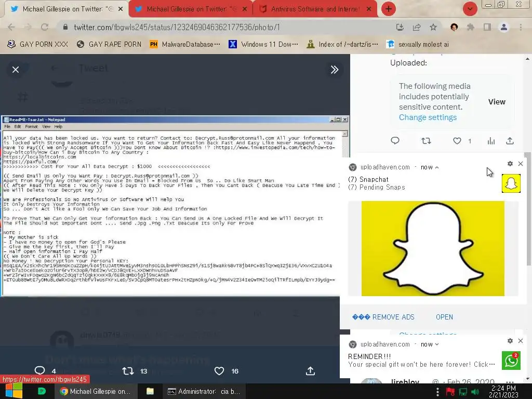Open the Change settings link
The image size is (532, 399).
428,117
